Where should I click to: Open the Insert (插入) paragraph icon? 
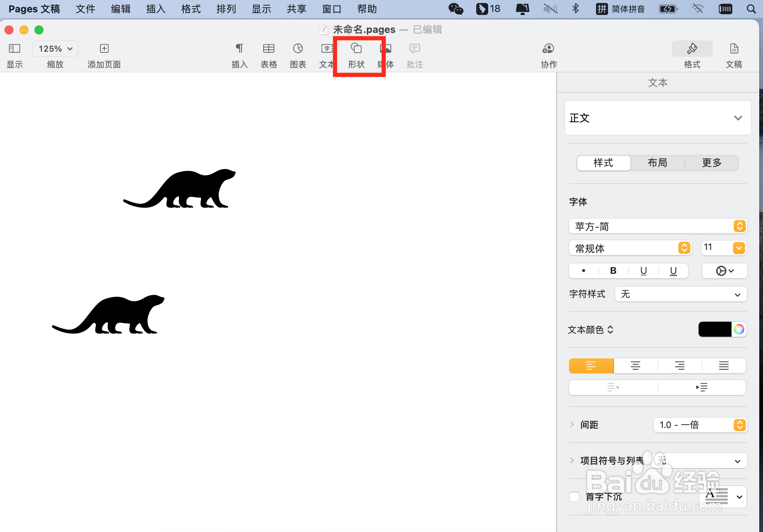point(239,49)
